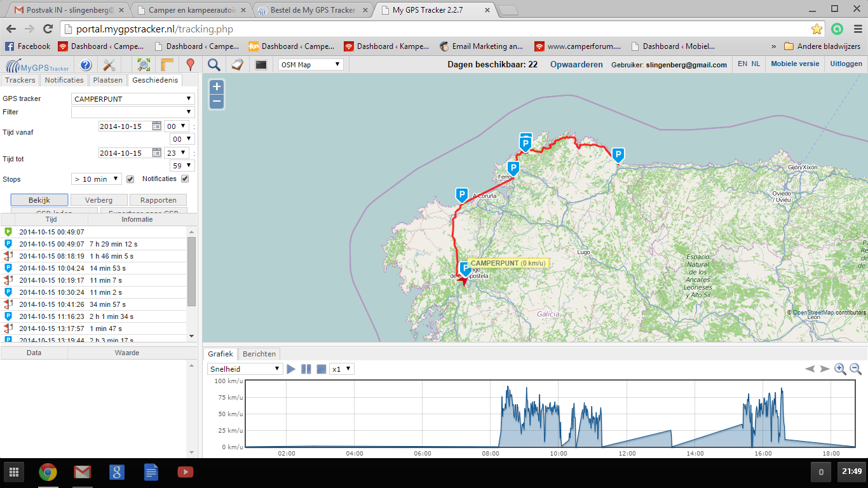The height and width of the screenshot is (488, 868).
Task: Click the Opwaarderen link
Action: point(576,65)
